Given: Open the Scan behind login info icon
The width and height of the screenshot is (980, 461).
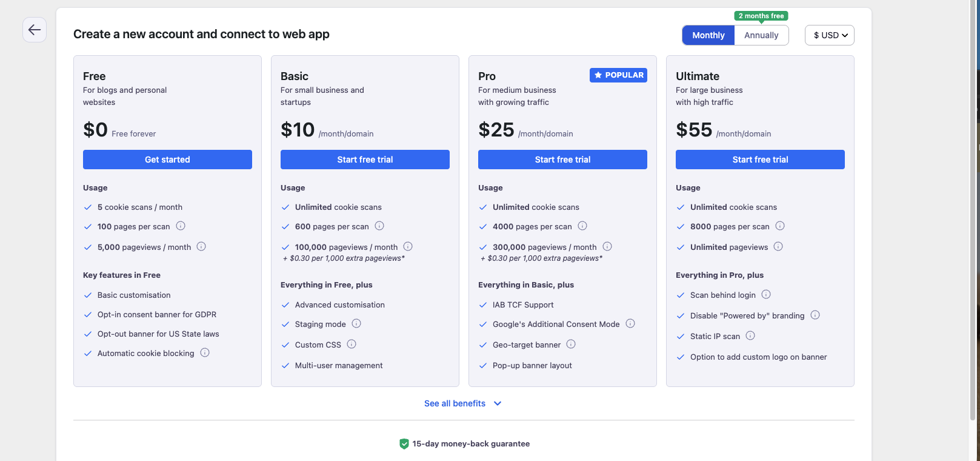Looking at the screenshot, I should coord(766,294).
